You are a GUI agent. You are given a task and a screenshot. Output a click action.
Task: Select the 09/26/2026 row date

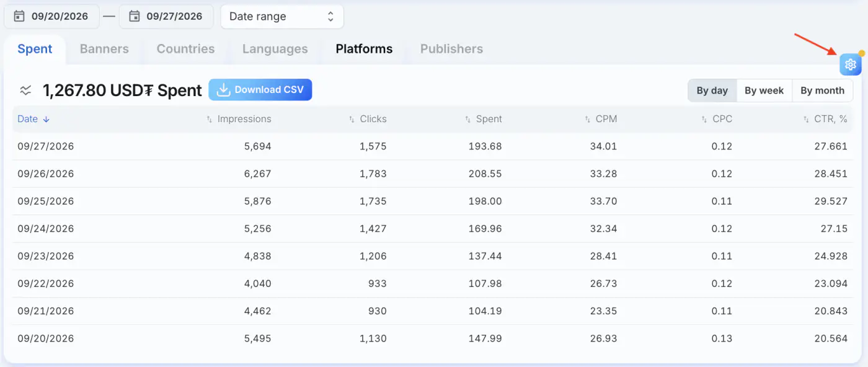46,174
